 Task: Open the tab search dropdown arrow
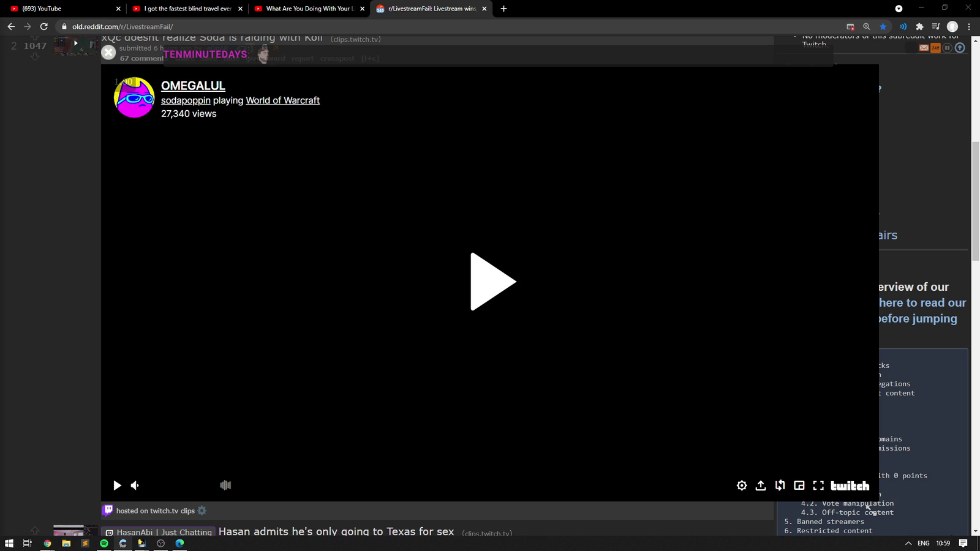click(899, 9)
